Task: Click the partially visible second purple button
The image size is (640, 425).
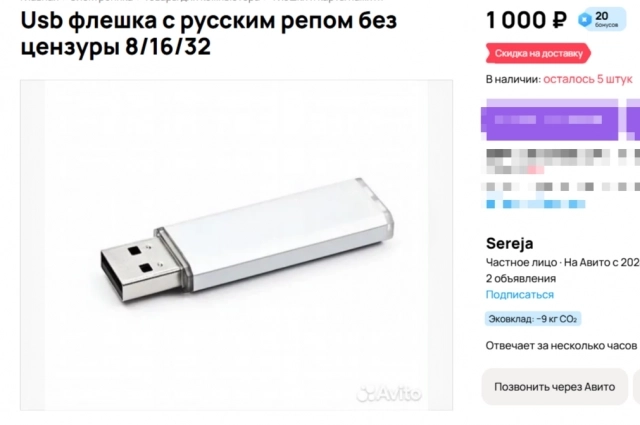Action: 633,120
